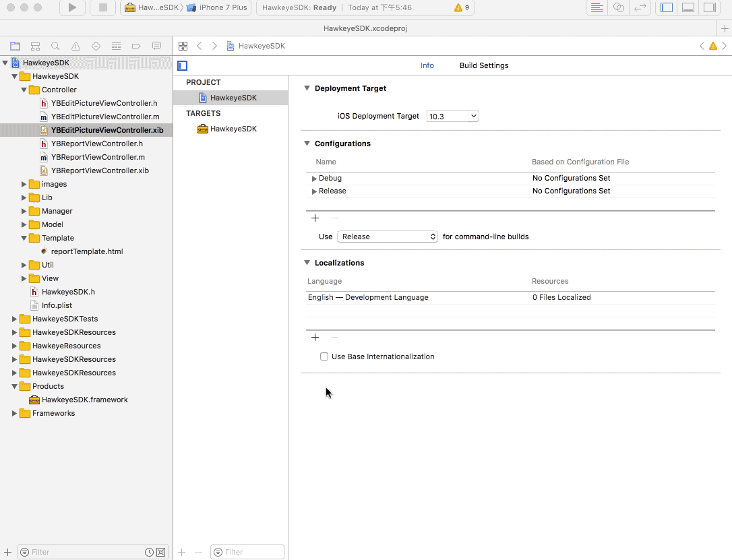
Task: Show only recent files filter
Action: pos(150,552)
